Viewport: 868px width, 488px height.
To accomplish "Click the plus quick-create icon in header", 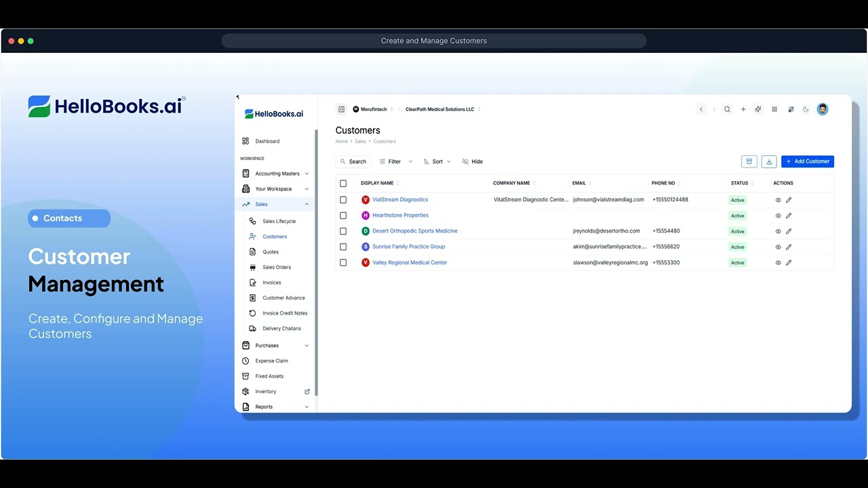I will point(743,109).
